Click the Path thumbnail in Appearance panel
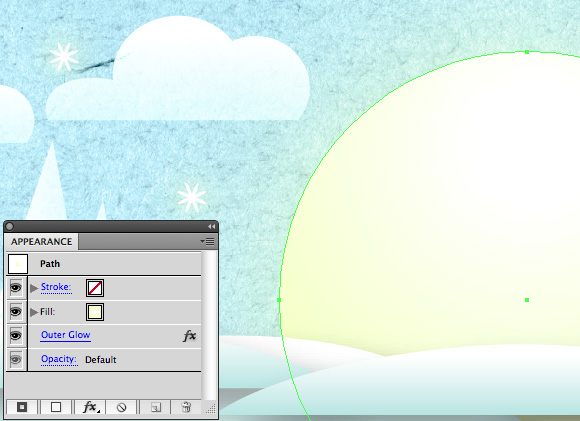The width and height of the screenshot is (580, 421). click(x=18, y=264)
